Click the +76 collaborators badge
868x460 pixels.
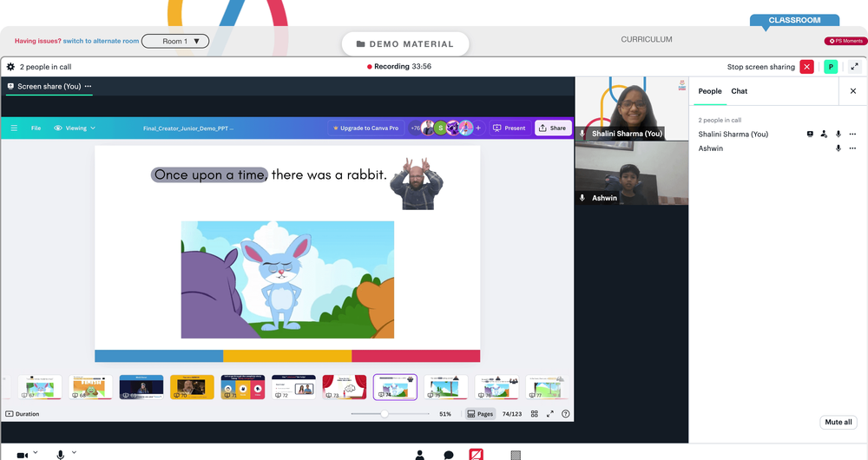(415, 128)
